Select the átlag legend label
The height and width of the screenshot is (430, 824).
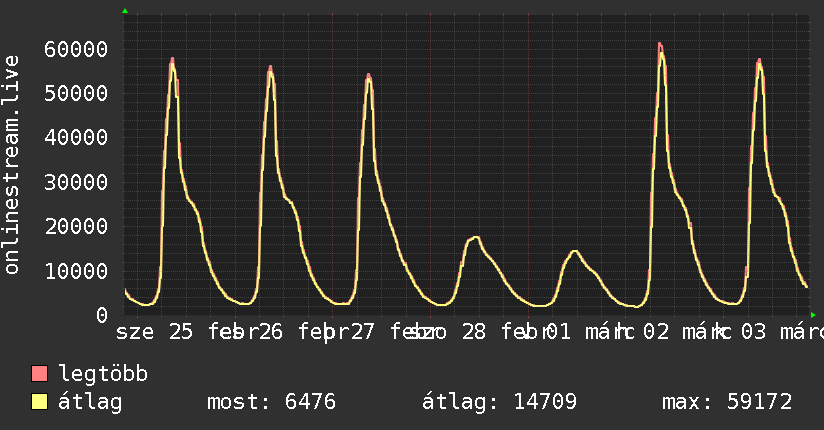[x=90, y=402]
